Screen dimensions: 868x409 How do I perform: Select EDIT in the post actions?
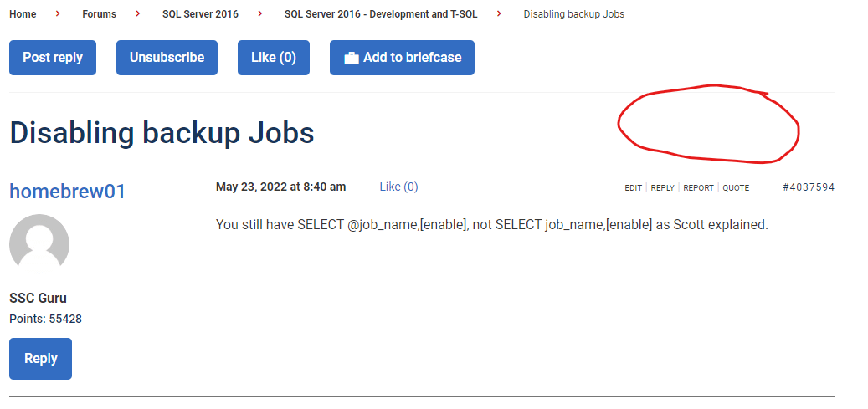[x=633, y=188]
